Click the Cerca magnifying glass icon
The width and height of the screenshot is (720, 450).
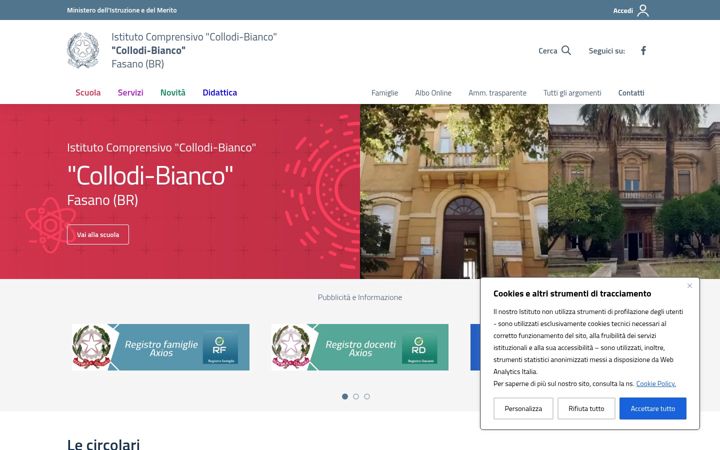(x=566, y=51)
